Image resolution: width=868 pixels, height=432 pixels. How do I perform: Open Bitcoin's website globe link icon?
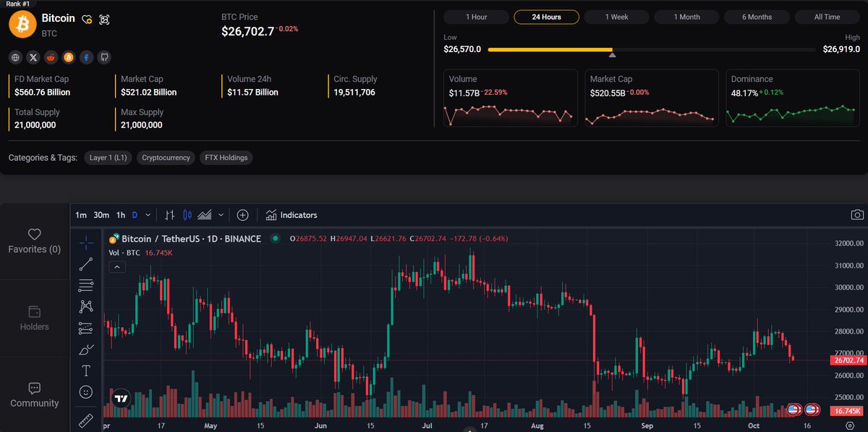click(16, 57)
